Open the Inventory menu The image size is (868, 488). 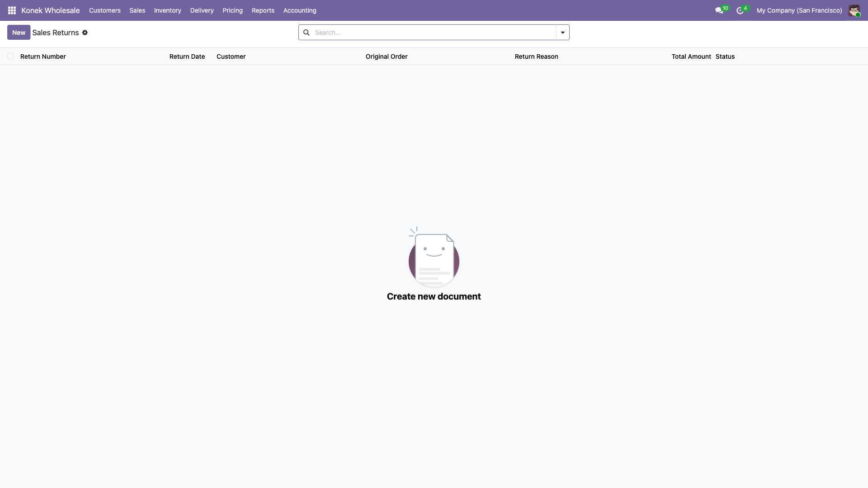[x=167, y=10]
